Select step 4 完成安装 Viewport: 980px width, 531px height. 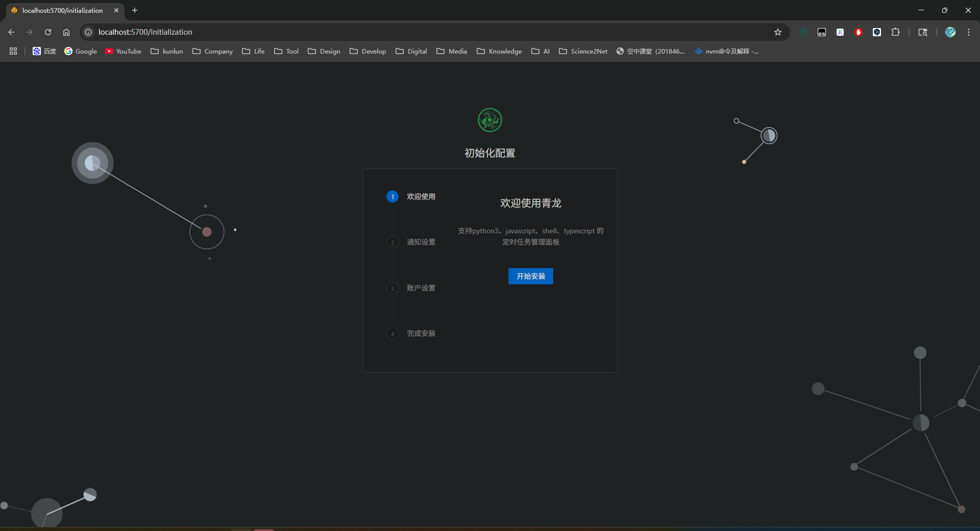tap(411, 333)
